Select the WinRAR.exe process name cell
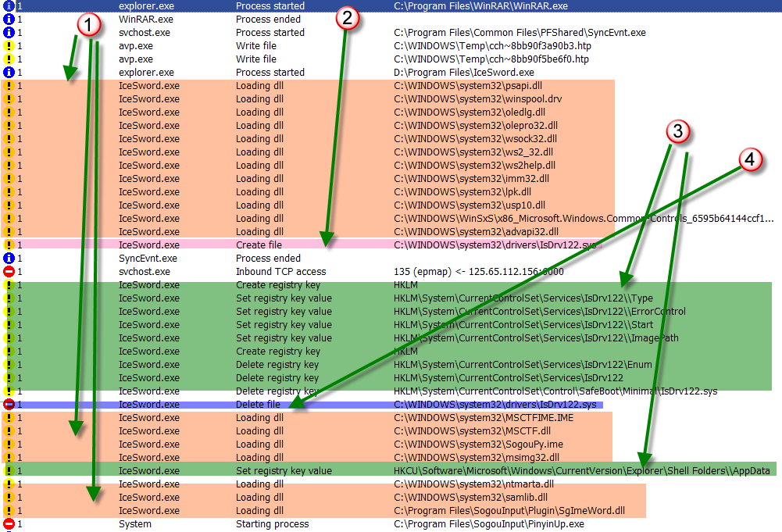The image size is (782, 532). coord(146,19)
